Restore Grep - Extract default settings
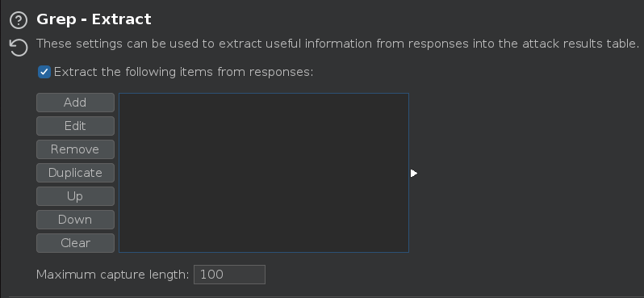The height and width of the screenshot is (298, 644). 19,48
